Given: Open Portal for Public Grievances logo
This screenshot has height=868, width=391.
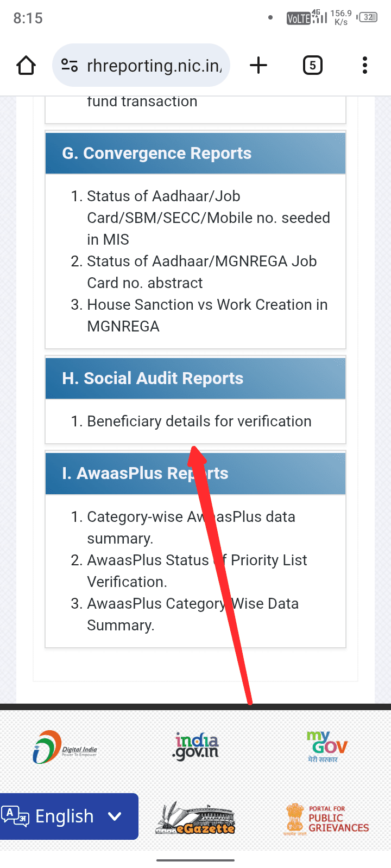Looking at the screenshot, I should click(326, 819).
